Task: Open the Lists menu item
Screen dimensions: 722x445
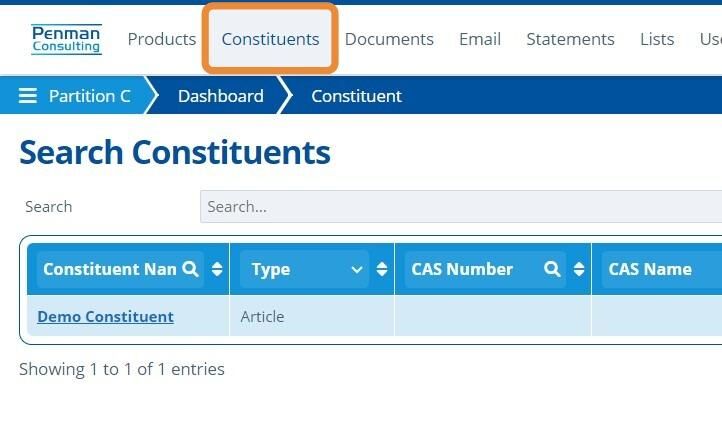Action: [657, 39]
